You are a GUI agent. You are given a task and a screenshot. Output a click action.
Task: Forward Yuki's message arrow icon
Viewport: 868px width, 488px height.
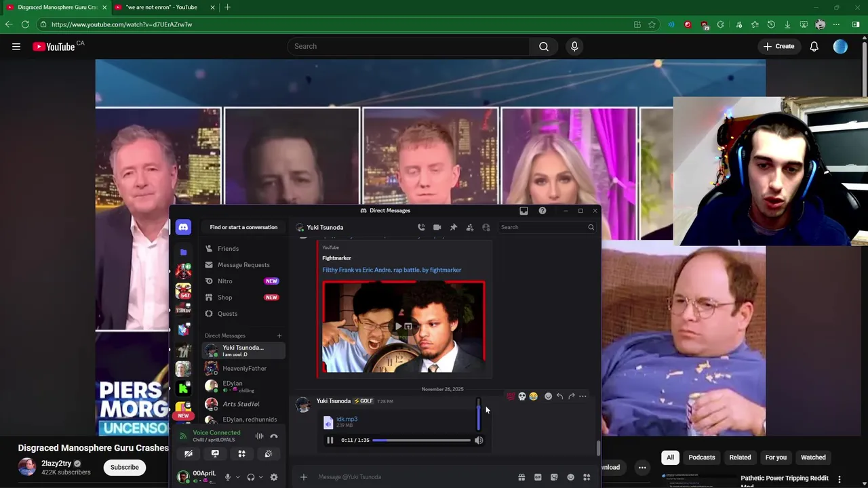[x=571, y=396]
